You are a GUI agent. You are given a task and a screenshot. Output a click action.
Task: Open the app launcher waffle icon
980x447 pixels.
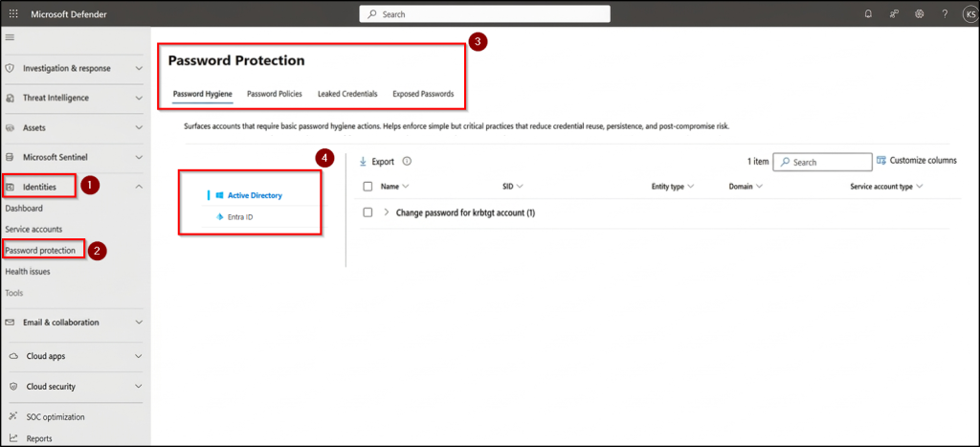click(13, 13)
